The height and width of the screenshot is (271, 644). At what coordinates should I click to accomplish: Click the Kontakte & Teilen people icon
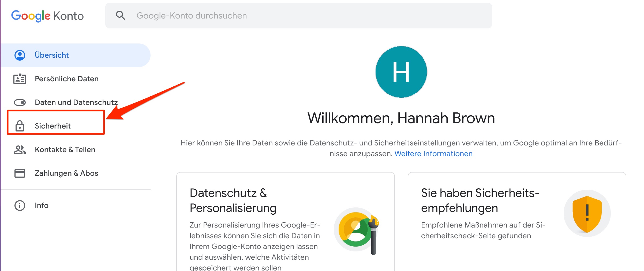point(20,150)
